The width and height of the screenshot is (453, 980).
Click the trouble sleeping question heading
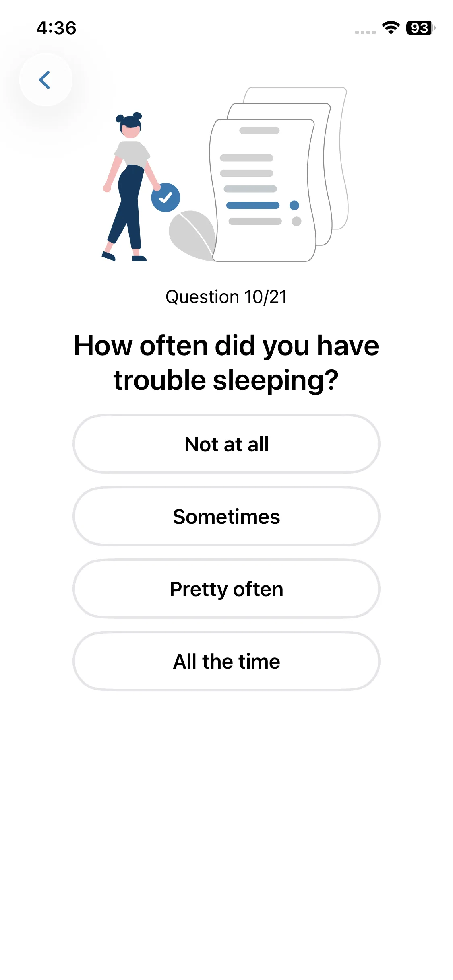226,363
